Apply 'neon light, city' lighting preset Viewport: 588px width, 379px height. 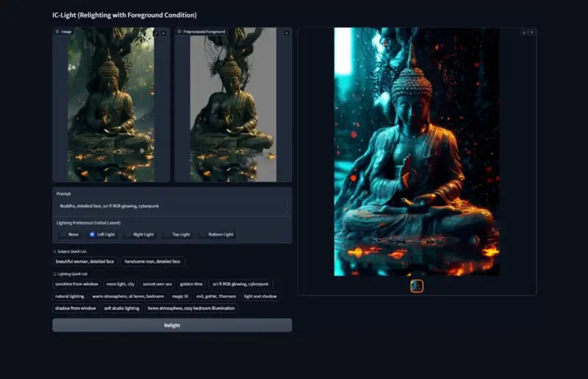click(121, 284)
